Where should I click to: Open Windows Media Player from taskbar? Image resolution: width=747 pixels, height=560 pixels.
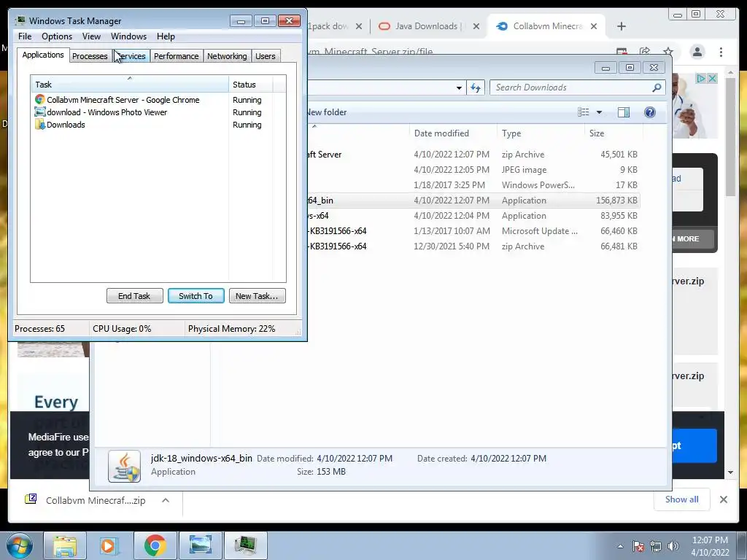pos(109,545)
